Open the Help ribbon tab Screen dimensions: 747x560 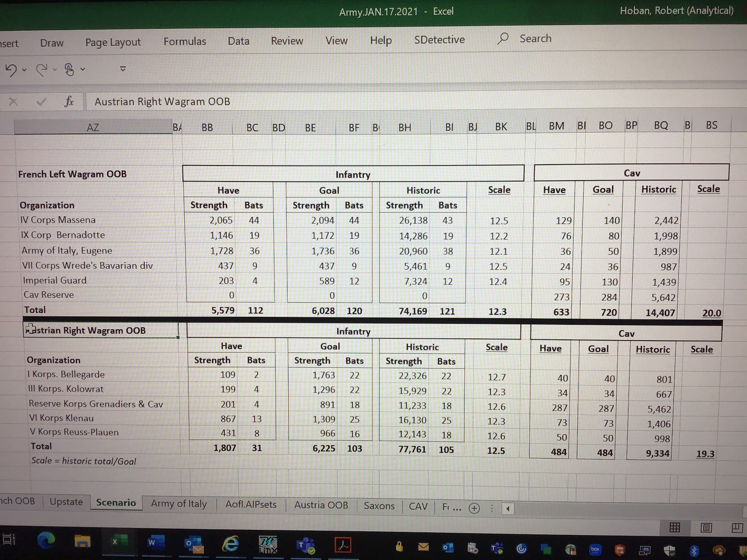coord(381,40)
